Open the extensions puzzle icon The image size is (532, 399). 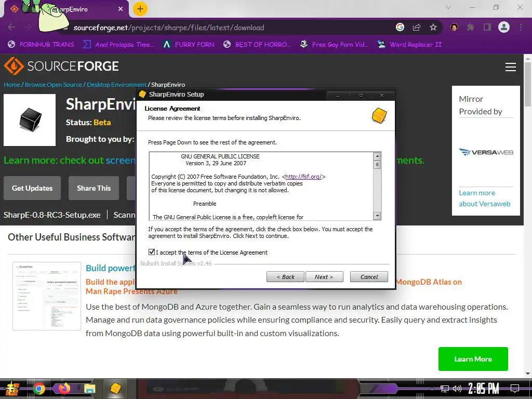pos(470,27)
